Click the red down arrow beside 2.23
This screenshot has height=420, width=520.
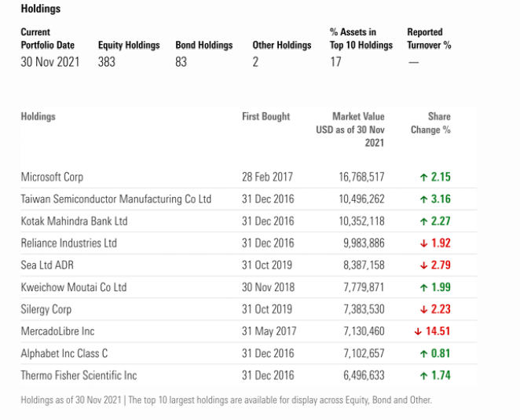[423, 309]
